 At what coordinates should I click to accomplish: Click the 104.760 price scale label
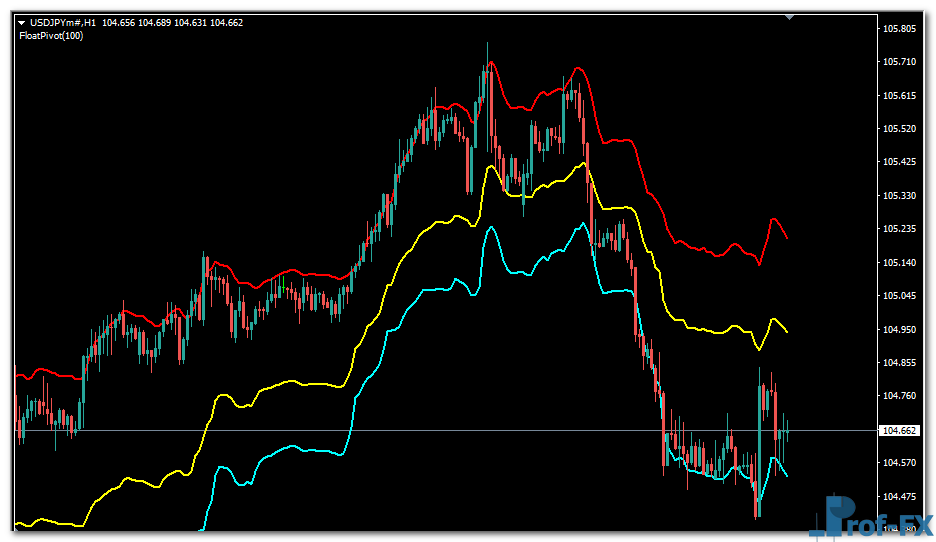[x=900, y=396]
